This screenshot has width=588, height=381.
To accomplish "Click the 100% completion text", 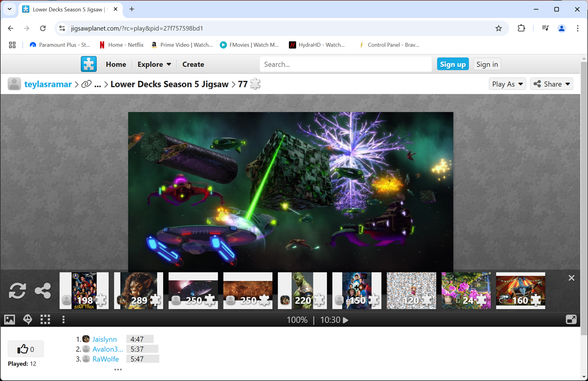I will pos(297,320).
